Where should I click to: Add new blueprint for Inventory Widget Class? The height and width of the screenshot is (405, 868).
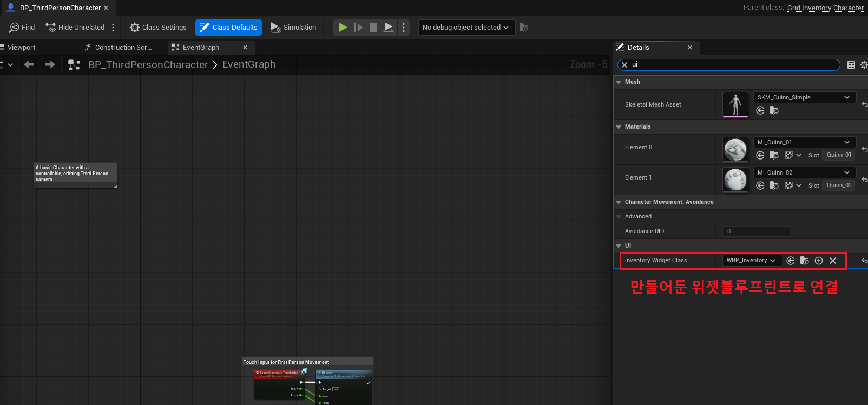(x=819, y=261)
